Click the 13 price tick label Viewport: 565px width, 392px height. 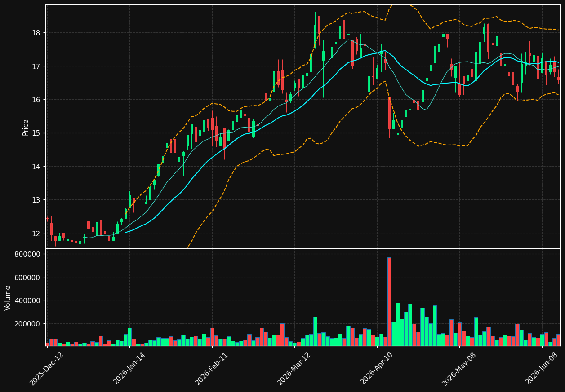[36, 200]
